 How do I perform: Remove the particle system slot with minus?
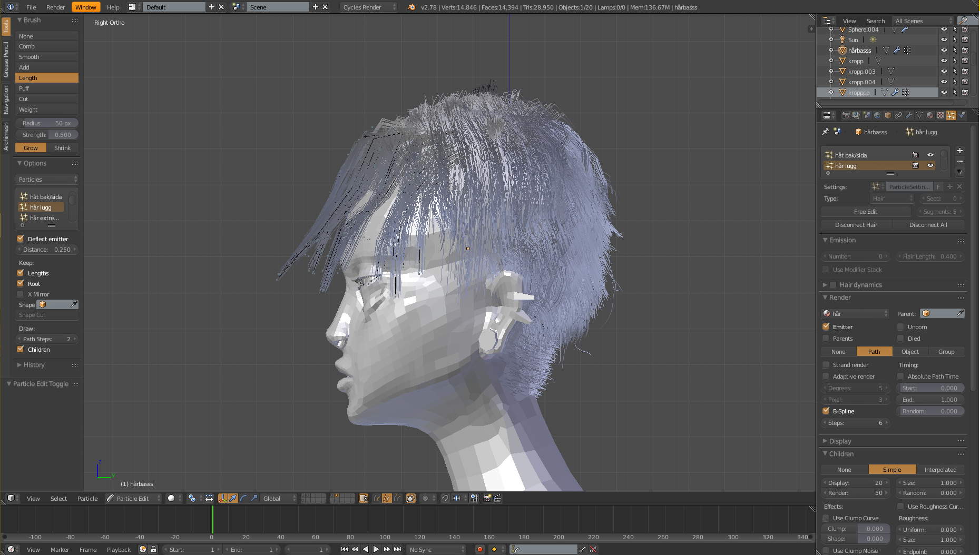959,161
